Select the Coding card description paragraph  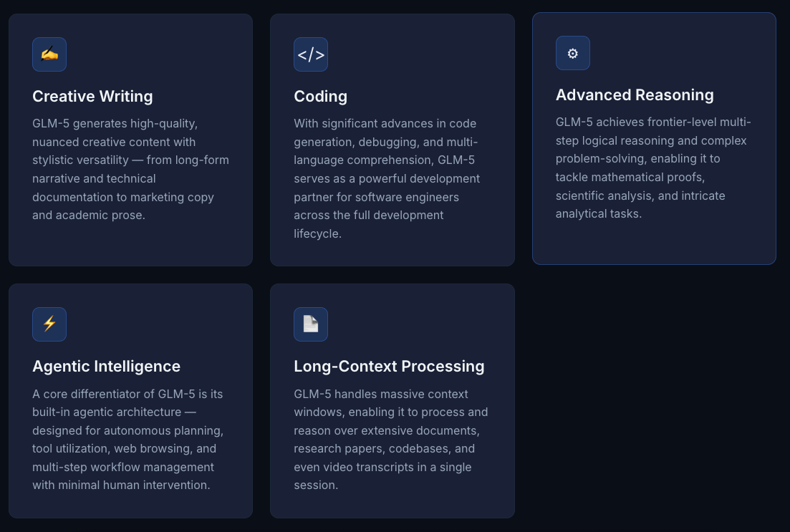(x=392, y=178)
